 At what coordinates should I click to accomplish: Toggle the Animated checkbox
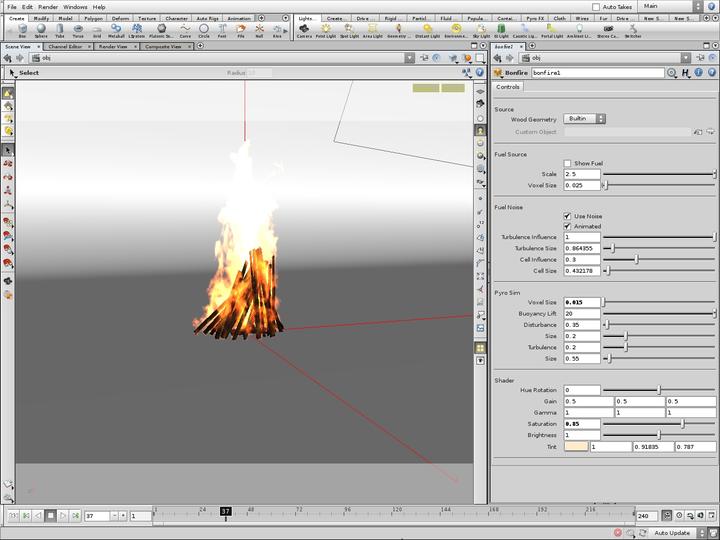coord(568,226)
